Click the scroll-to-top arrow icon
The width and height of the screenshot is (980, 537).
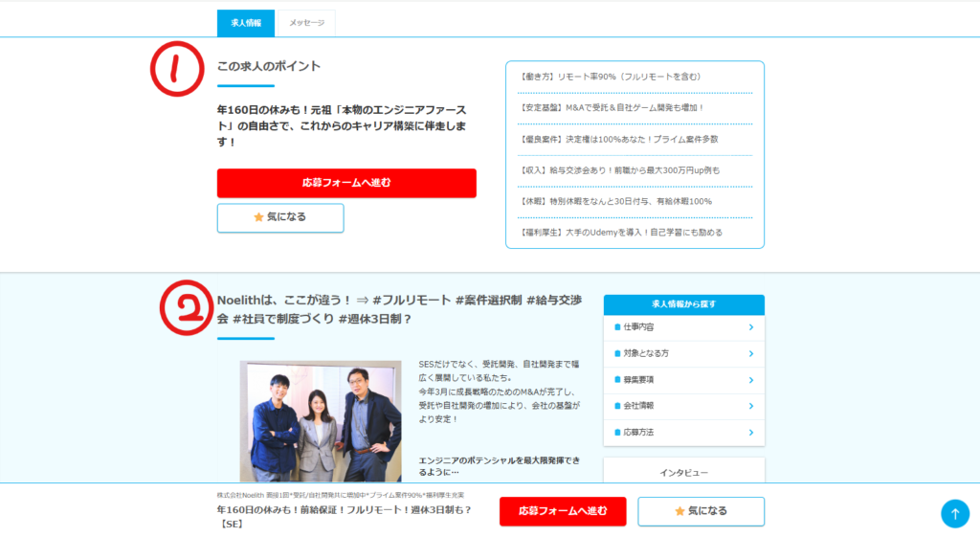954,513
